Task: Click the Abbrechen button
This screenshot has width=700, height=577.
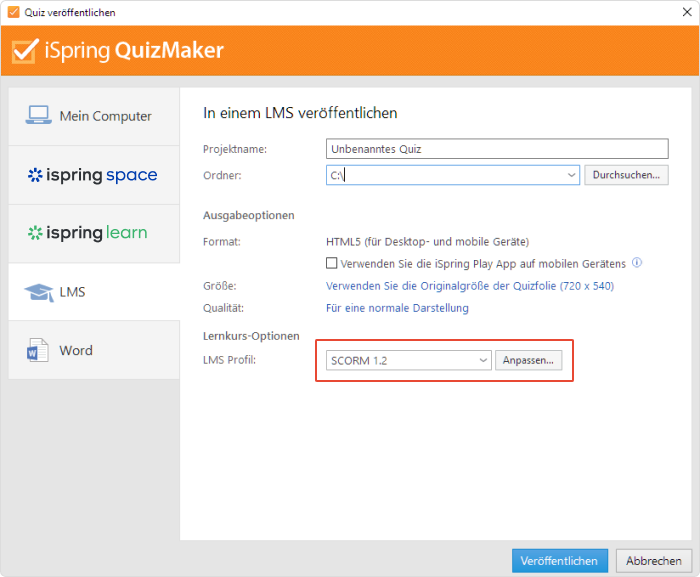Action: tap(654, 561)
